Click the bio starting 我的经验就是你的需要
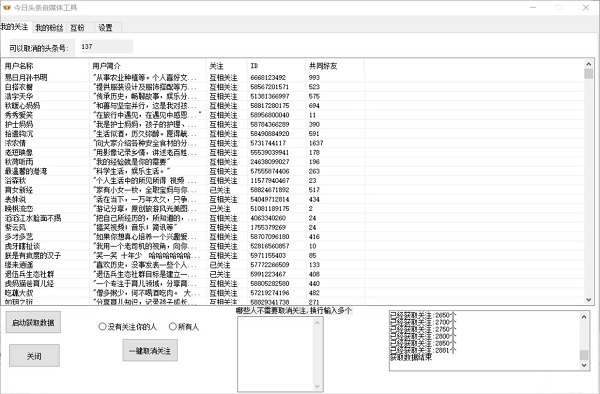This screenshot has height=394, width=600. coord(131,162)
